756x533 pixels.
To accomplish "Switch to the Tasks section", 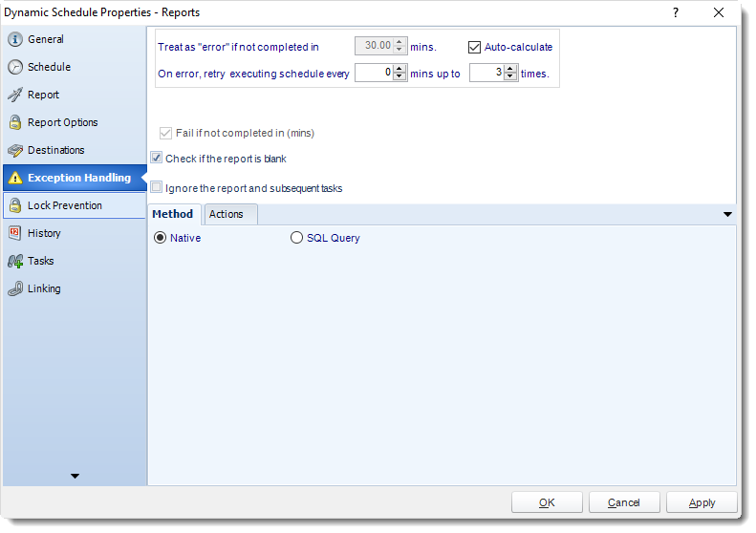I will coord(75,261).
